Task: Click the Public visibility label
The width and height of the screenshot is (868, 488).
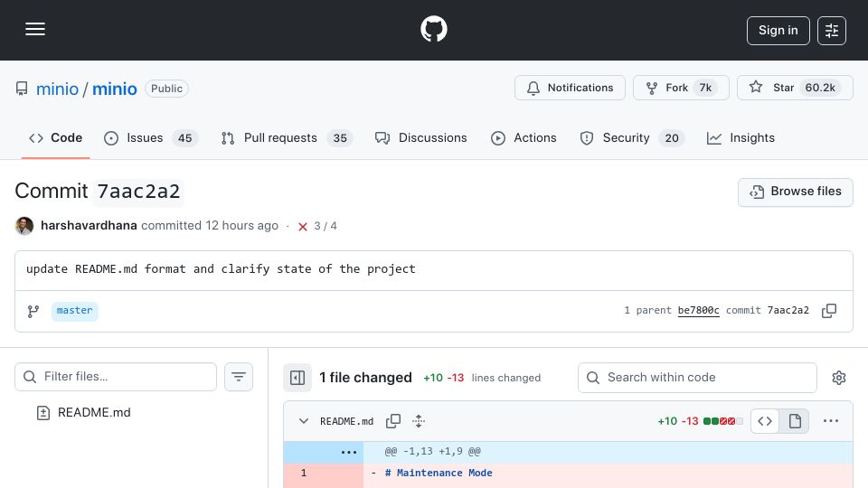Action: click(x=166, y=89)
